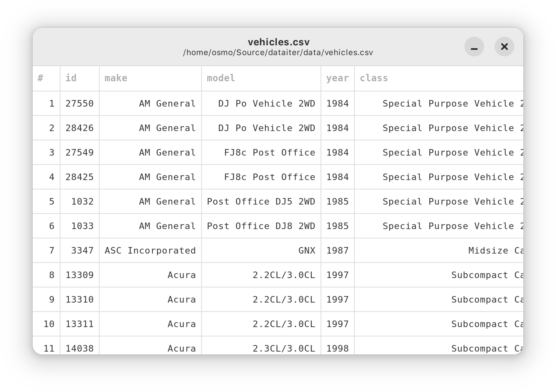
Task: Minimize the vehicles.csv window
Action: pyautogui.click(x=474, y=47)
